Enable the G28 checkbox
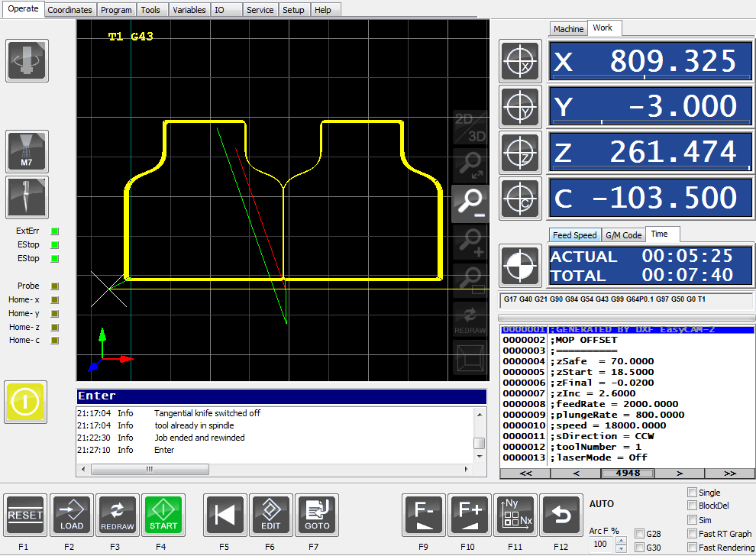This screenshot has height=556, width=756. point(638,535)
